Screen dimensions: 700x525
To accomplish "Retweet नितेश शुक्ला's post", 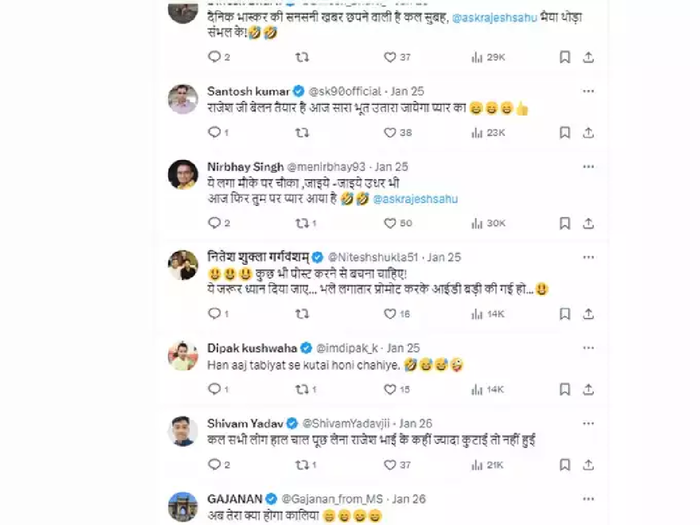I will [x=301, y=314].
